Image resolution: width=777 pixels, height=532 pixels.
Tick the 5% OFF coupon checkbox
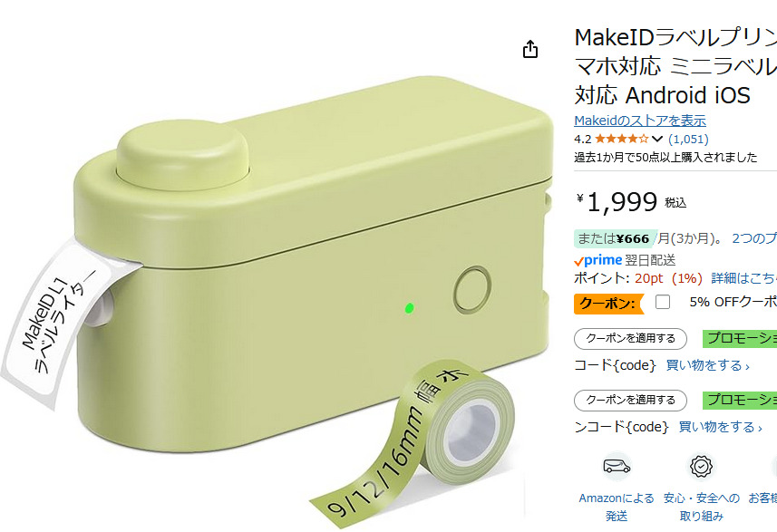[663, 302]
